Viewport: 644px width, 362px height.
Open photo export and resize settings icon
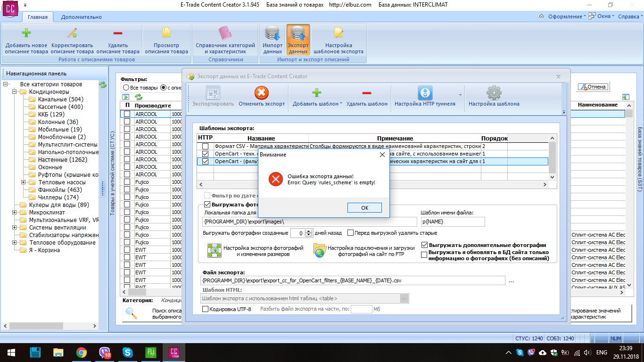pos(215,250)
